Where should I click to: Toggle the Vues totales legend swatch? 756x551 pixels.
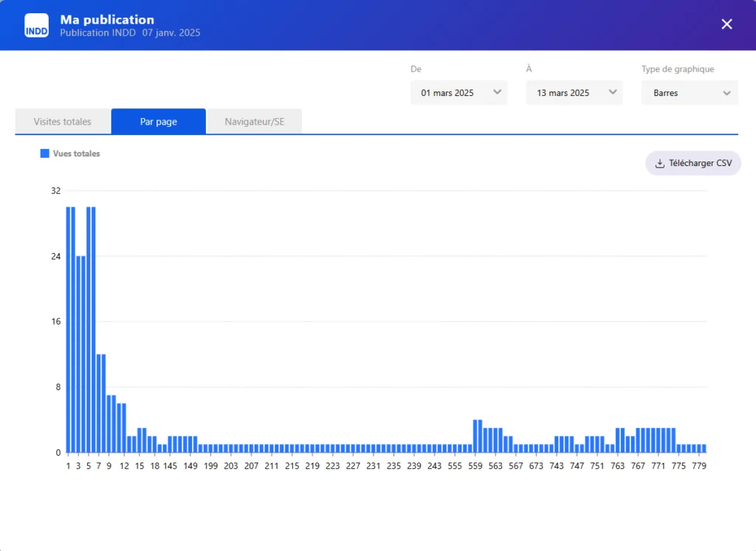point(45,153)
